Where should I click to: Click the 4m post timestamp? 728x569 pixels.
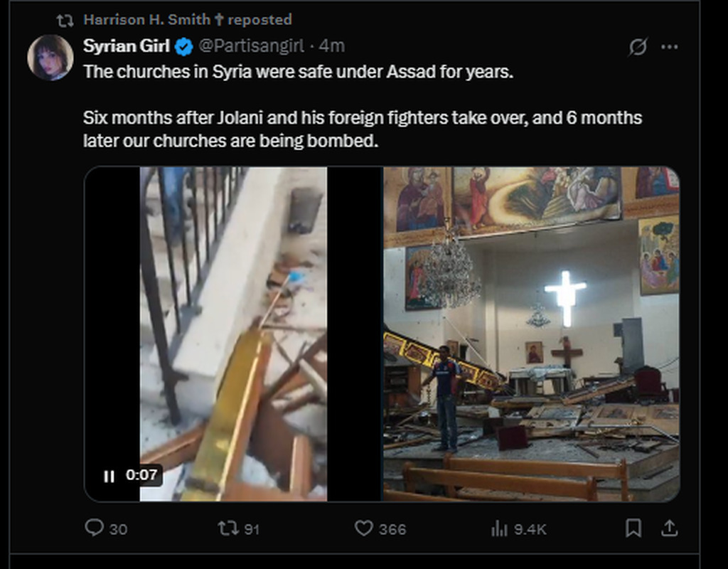(x=332, y=46)
